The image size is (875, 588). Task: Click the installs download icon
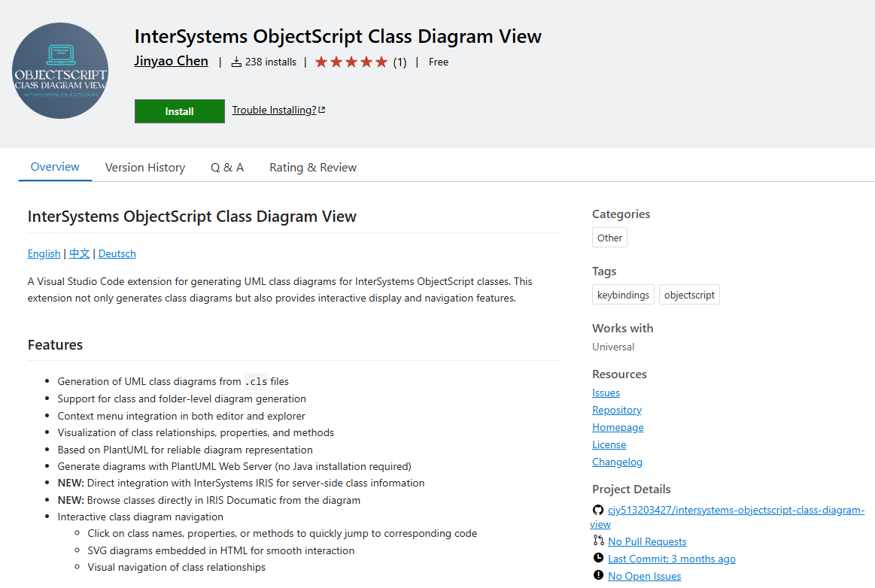236,62
